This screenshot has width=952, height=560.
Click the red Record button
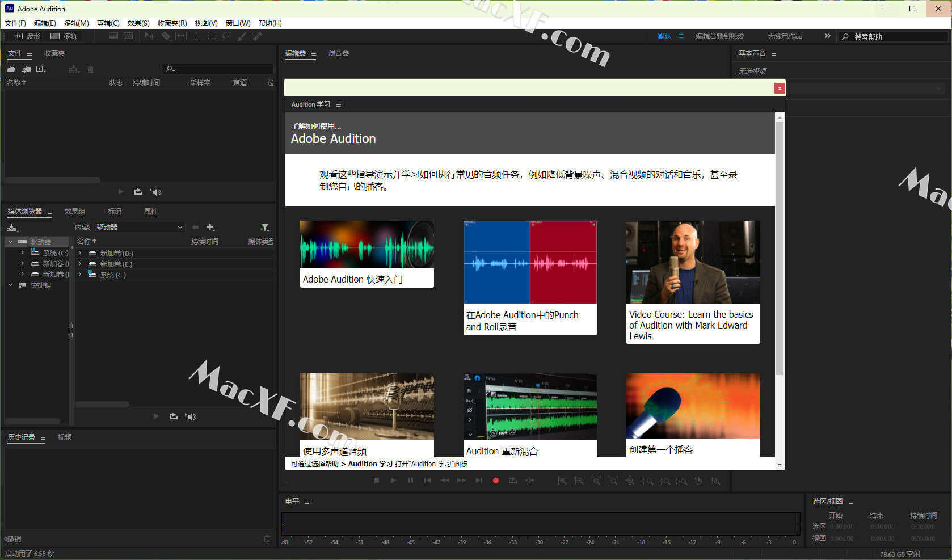(x=496, y=481)
